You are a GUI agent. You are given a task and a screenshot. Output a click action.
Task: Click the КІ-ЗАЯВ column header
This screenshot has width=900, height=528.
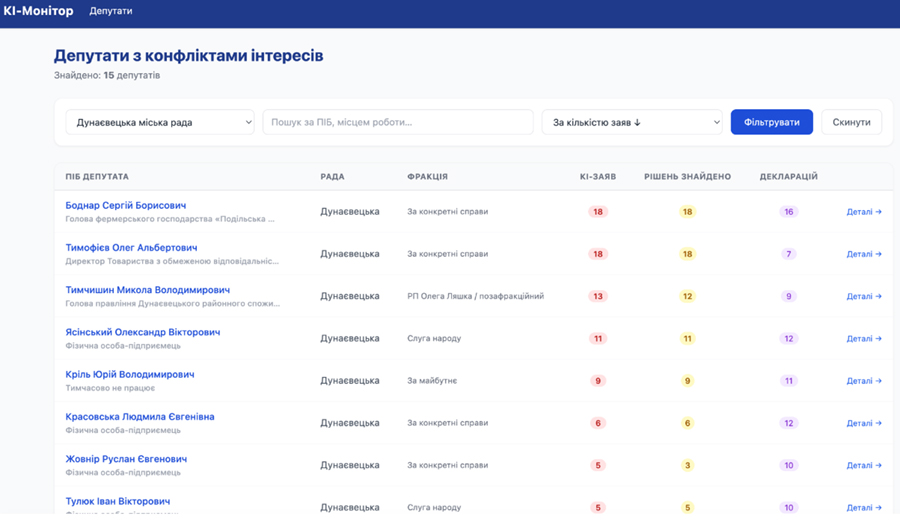point(598,177)
